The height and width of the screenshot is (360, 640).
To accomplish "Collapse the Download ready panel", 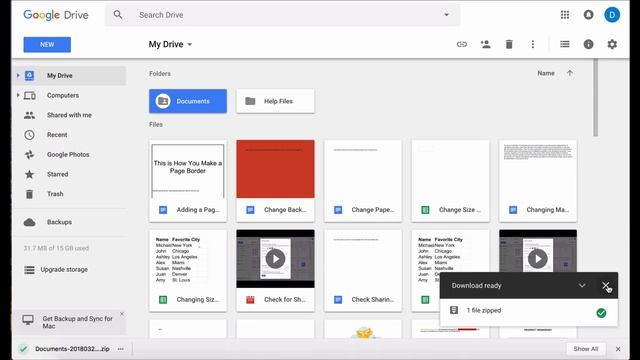I will pyautogui.click(x=582, y=285).
